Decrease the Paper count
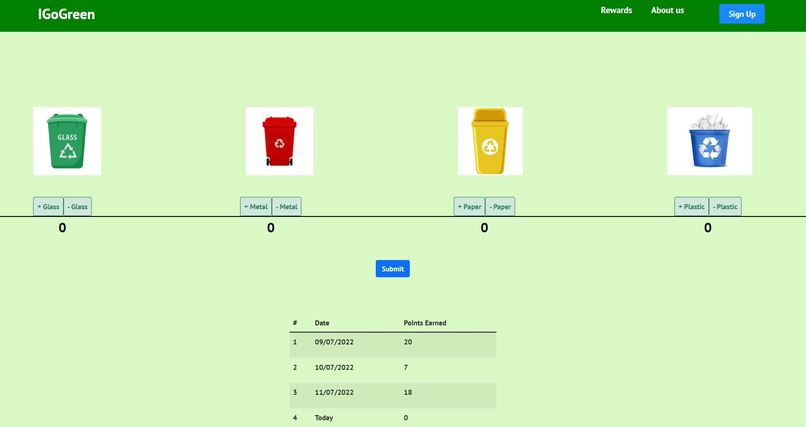The image size is (806, 427). 500,207
